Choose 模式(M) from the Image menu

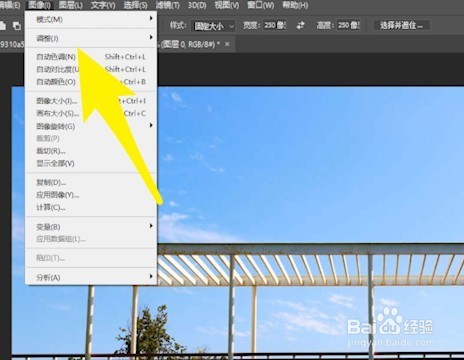pyautogui.click(x=91, y=19)
